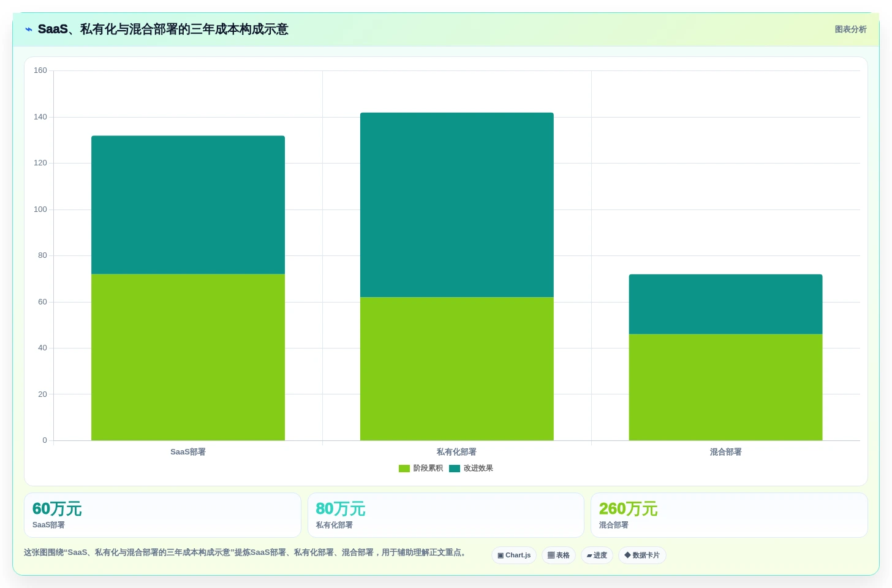The height and width of the screenshot is (588, 892).
Task: Click the teal segment of the 私有化部署 bar
Action: [x=457, y=205]
